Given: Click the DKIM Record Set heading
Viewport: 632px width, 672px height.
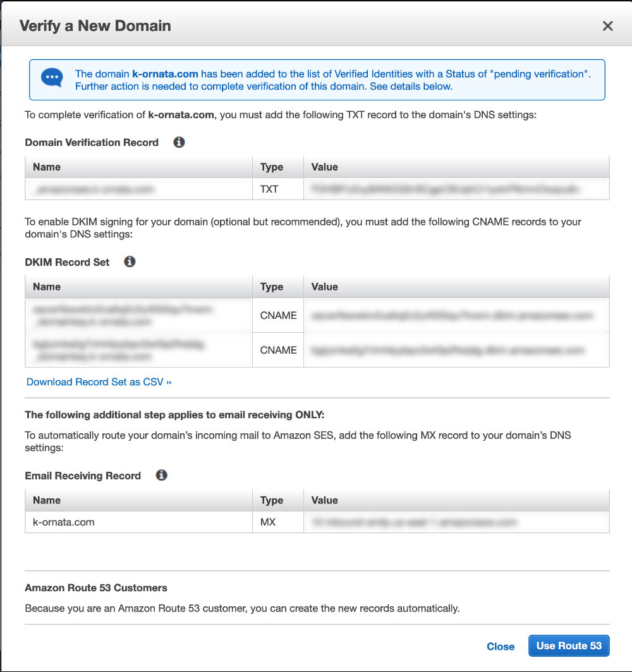Looking at the screenshot, I should 68,262.
